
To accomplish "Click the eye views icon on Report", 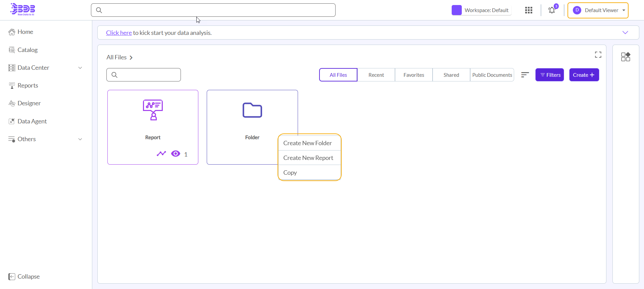I will (176, 154).
